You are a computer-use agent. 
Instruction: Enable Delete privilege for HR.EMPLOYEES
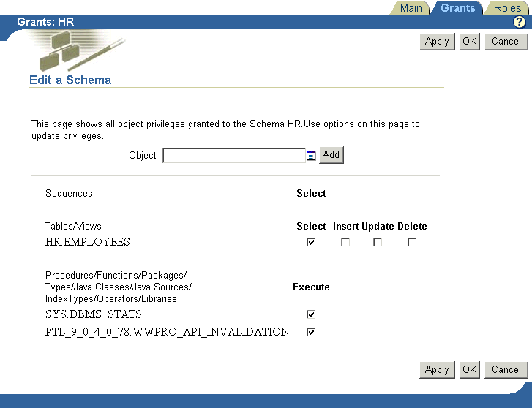tap(412, 242)
